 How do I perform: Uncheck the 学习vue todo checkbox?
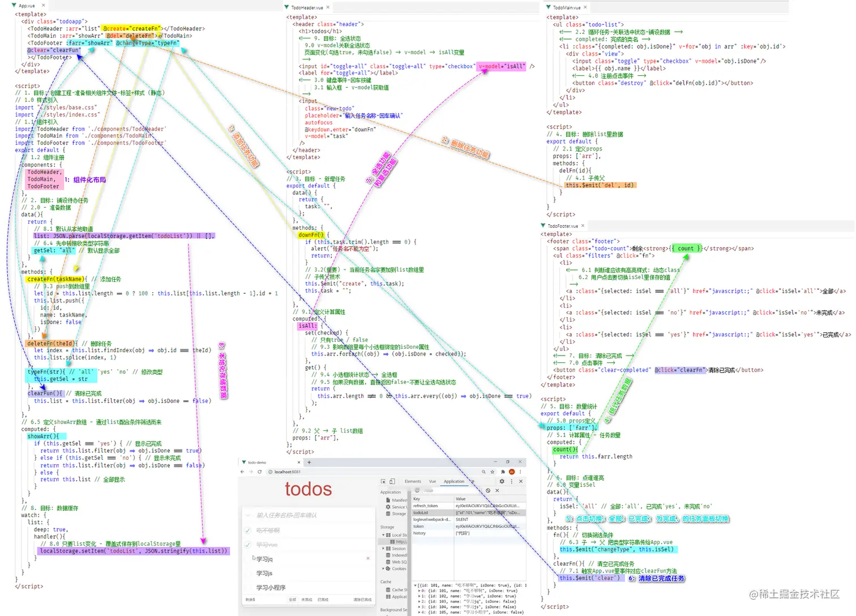(x=247, y=545)
